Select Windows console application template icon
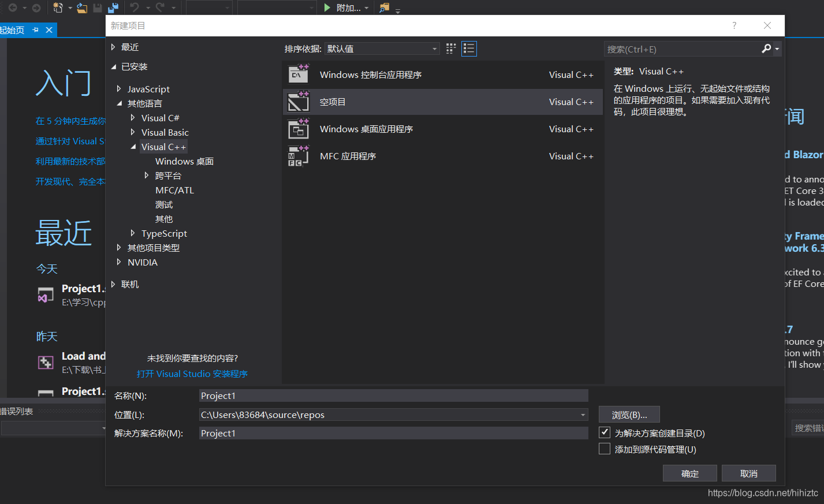 pyautogui.click(x=299, y=74)
